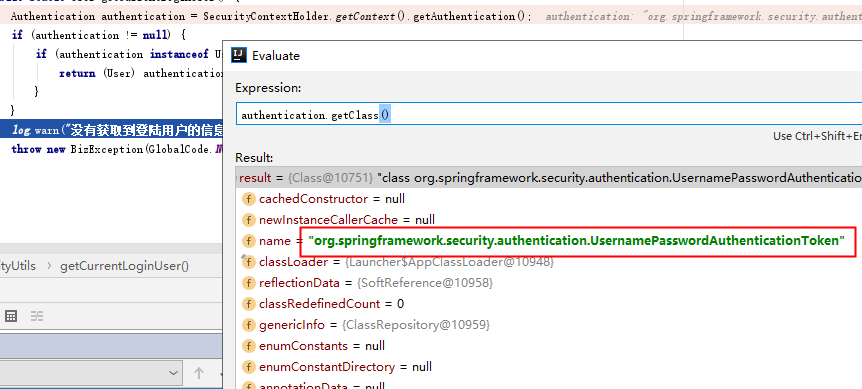
Task: Open the combo box chevron at bottom left
Action: 174,373
